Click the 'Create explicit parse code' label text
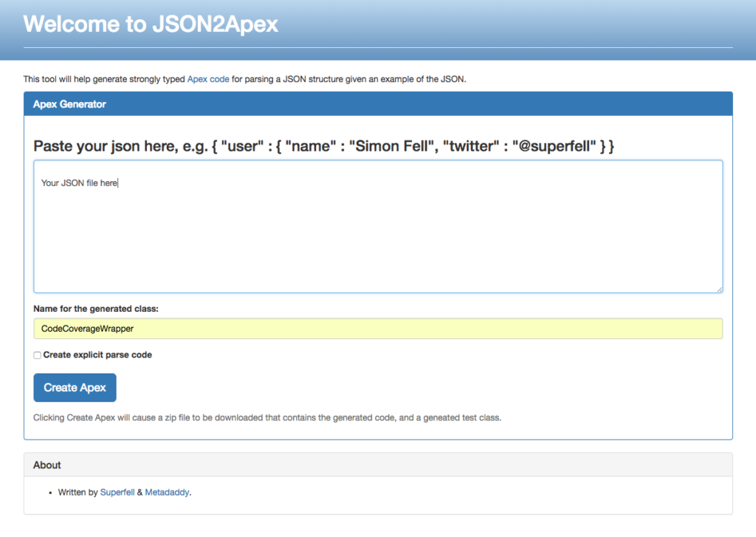 97,355
